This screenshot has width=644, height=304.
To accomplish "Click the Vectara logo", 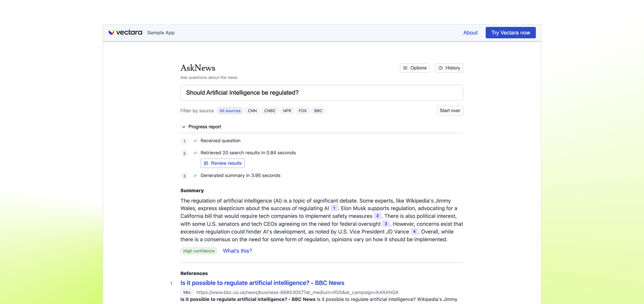I will tap(125, 33).
